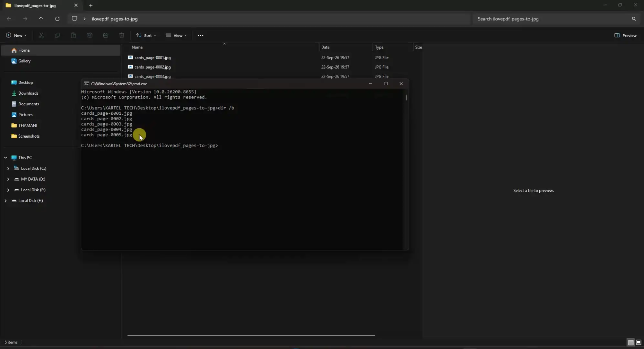The height and width of the screenshot is (349, 644).
Task: Click cards_page-0005.jpg in cmd output
Action: pos(107,135)
